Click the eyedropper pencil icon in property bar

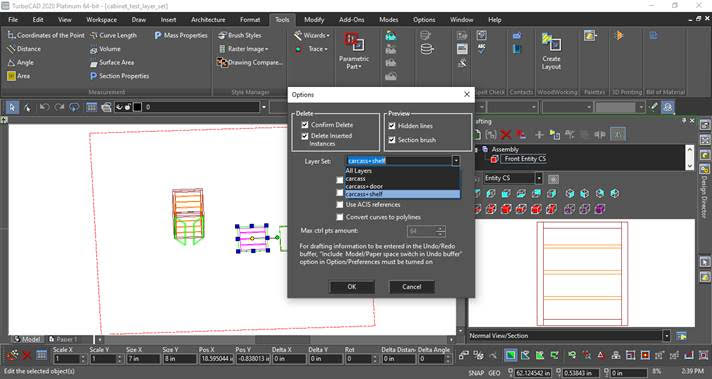pyautogui.click(x=653, y=107)
